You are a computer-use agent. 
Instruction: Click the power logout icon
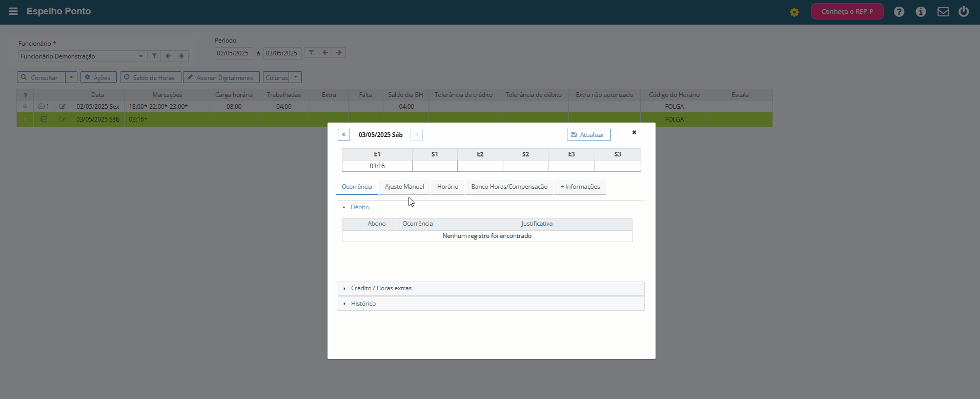(964, 12)
